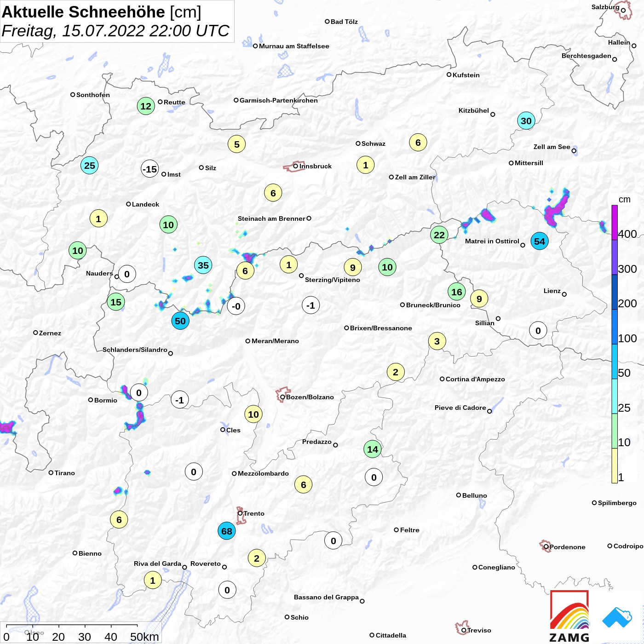
Task: Select the blue station marker showing 50
Action: (180, 321)
